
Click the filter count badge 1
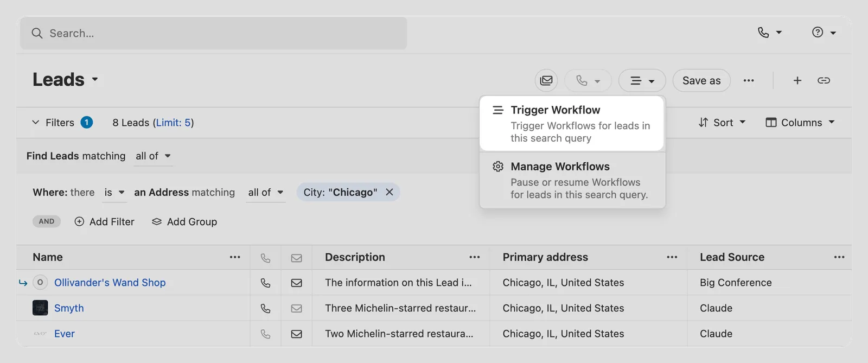[87, 123]
